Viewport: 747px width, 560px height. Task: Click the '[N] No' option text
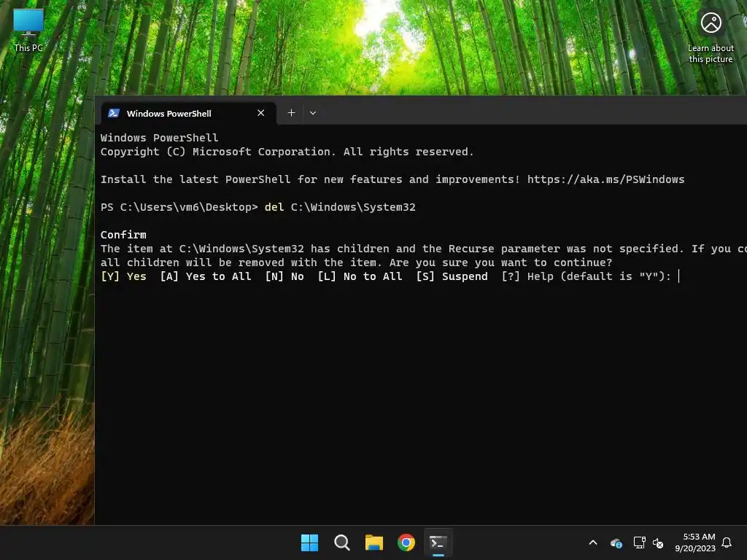point(285,276)
